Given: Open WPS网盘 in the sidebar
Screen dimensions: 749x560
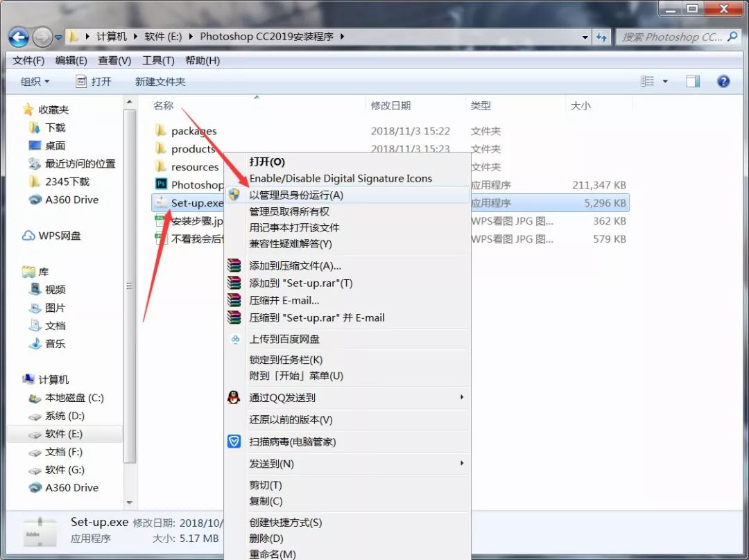Looking at the screenshot, I should 51,236.
